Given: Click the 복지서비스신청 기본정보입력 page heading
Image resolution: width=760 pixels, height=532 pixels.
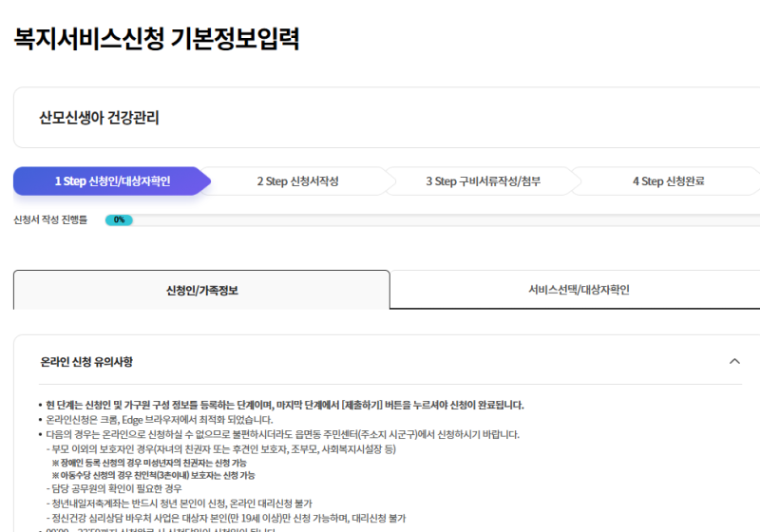Looking at the screenshot, I should coord(157,38).
